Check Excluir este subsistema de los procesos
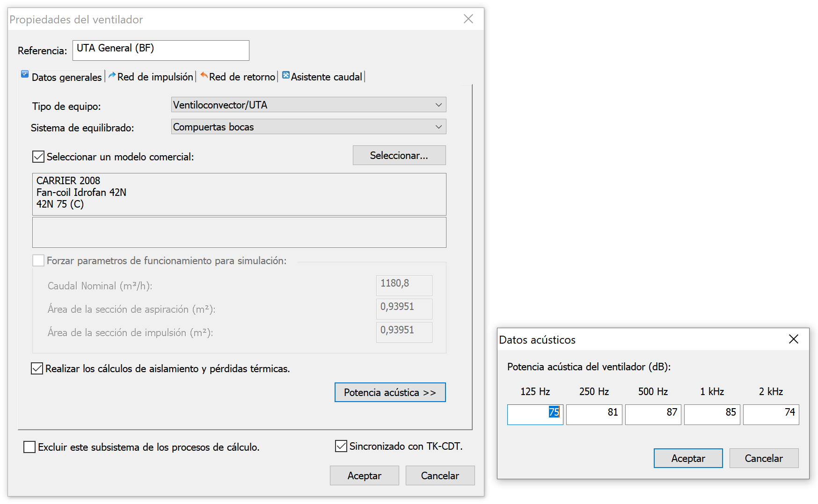Viewport: 818px width, 504px height. click(29, 447)
